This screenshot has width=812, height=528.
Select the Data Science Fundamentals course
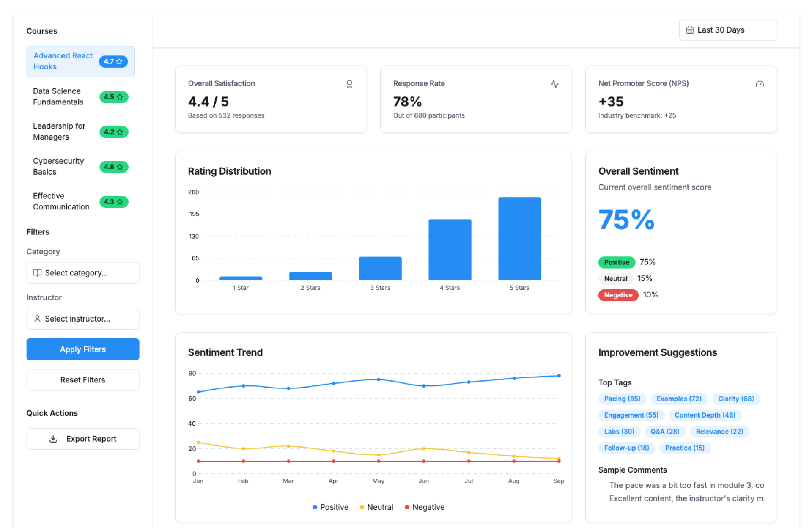click(x=58, y=96)
